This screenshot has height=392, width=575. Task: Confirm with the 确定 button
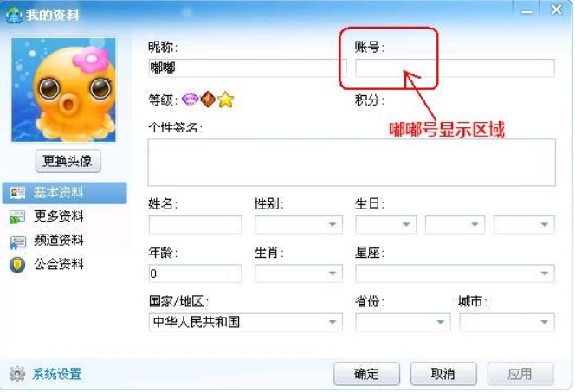366,374
